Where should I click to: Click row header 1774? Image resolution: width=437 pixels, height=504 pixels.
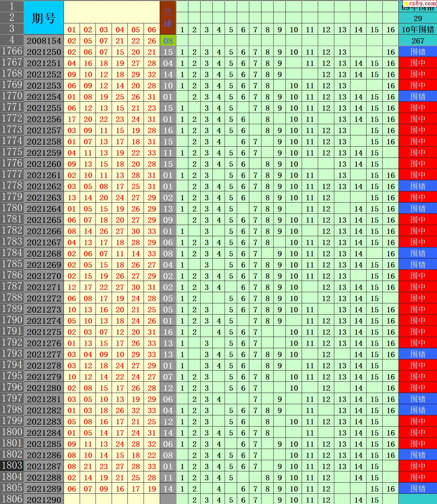[12, 141]
